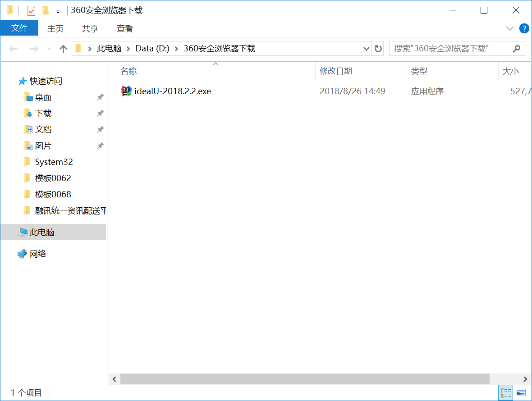Switch to the 主页 ribbon tab

click(55, 28)
